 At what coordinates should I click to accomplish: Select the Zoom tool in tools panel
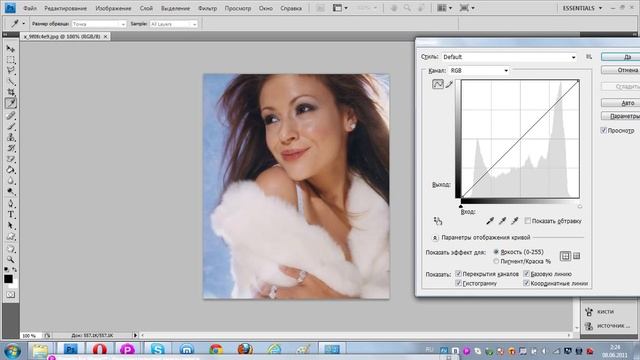click(x=11, y=260)
